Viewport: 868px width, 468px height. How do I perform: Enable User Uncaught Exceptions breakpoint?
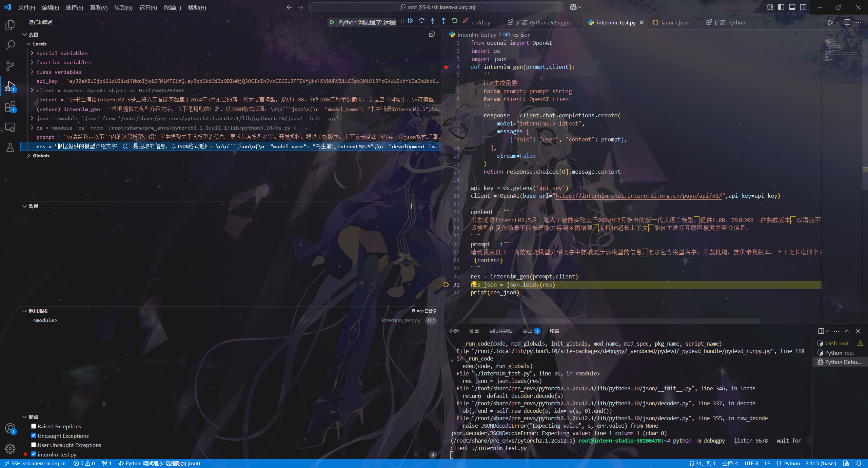coord(34,445)
